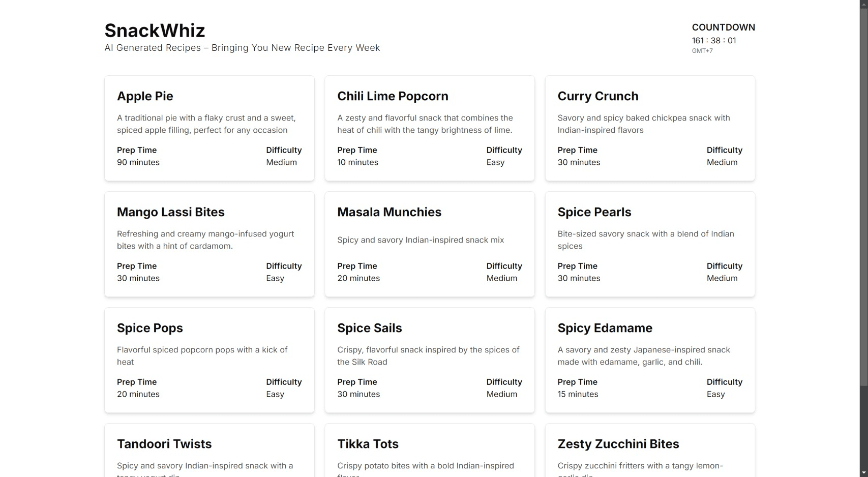Open the Spice Pops recipe card

149,329
